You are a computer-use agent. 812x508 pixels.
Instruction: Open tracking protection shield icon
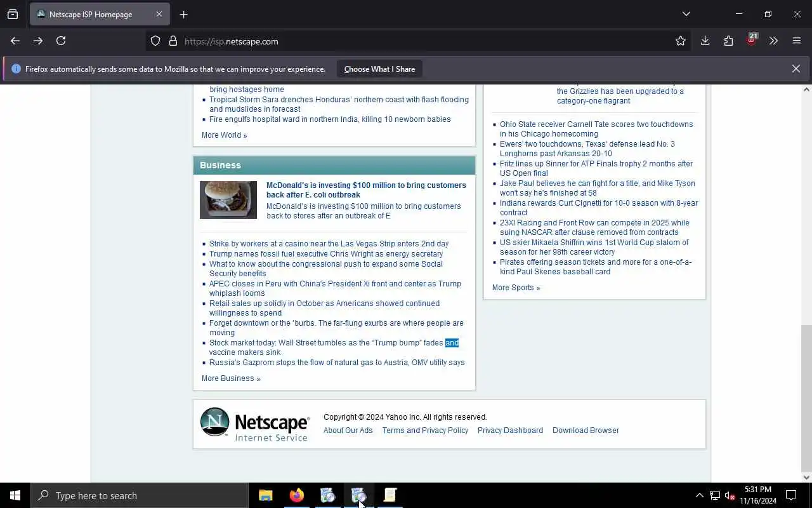155,41
